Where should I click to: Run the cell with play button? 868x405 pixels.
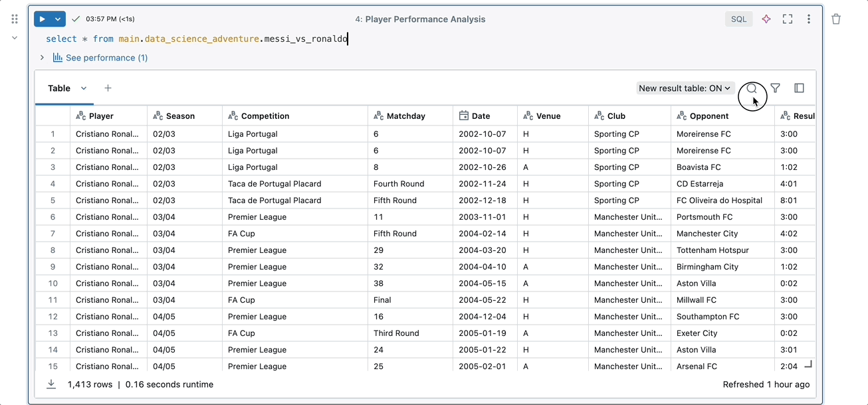tap(43, 19)
